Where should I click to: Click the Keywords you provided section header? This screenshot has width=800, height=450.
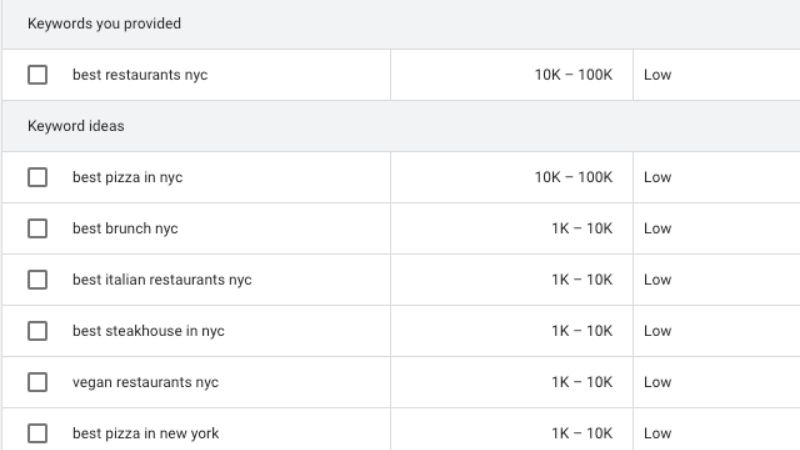pyautogui.click(x=104, y=23)
